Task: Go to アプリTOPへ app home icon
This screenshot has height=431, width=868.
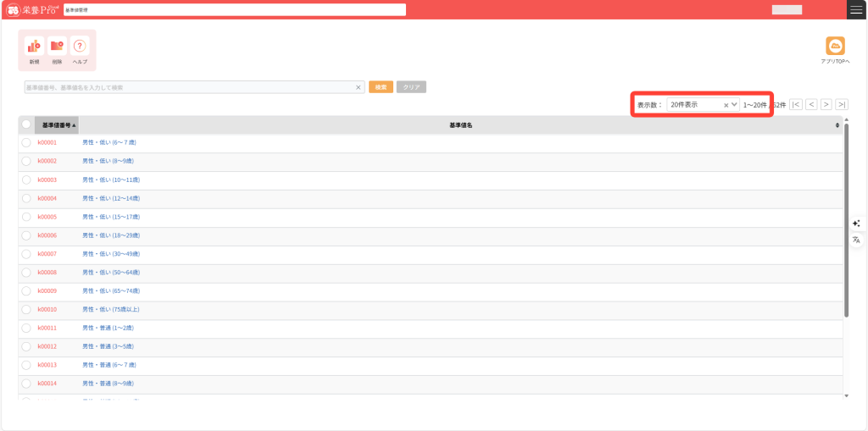Action: 835,46
